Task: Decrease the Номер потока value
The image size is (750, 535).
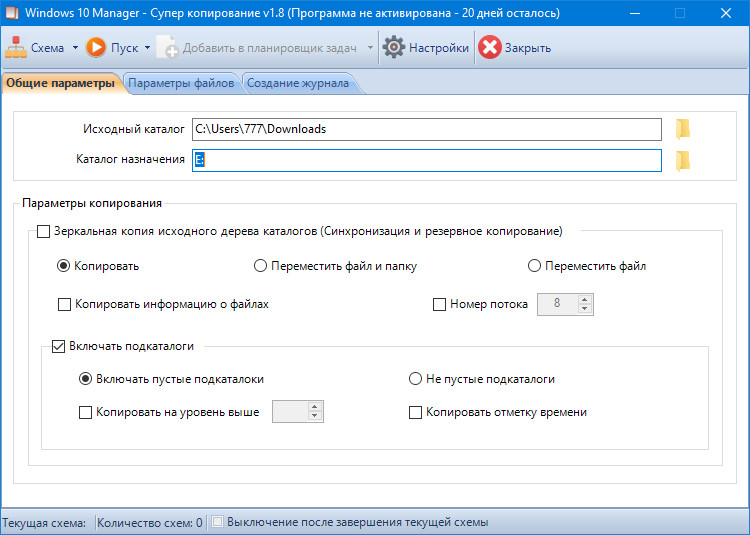Action: pyautogui.click(x=585, y=309)
